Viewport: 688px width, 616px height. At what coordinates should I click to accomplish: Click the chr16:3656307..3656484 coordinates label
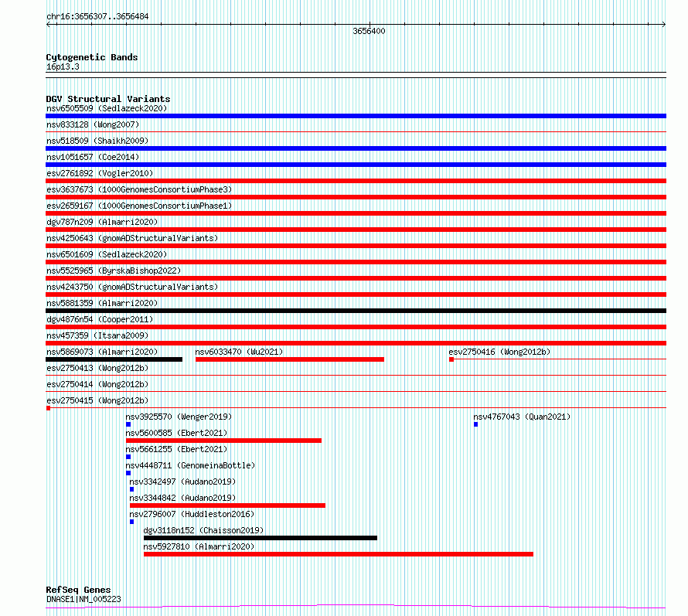[97, 17]
